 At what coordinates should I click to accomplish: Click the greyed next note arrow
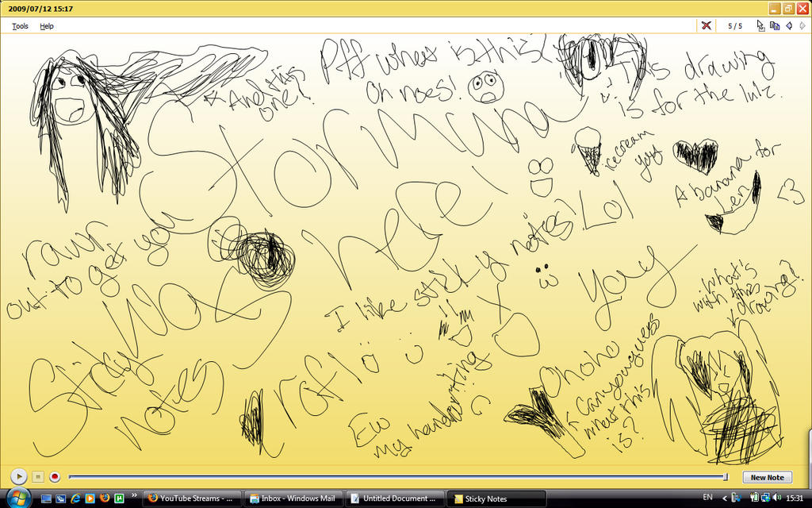point(802,25)
